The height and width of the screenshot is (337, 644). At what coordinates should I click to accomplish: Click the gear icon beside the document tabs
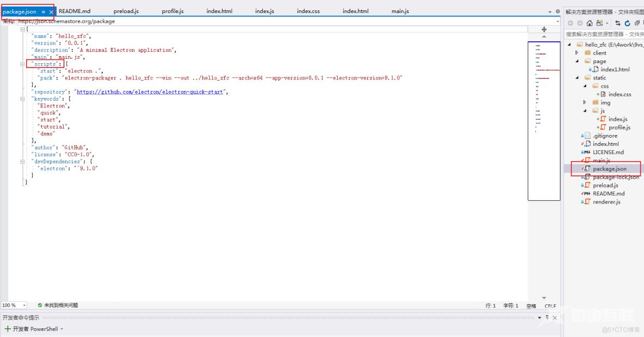(558, 11)
